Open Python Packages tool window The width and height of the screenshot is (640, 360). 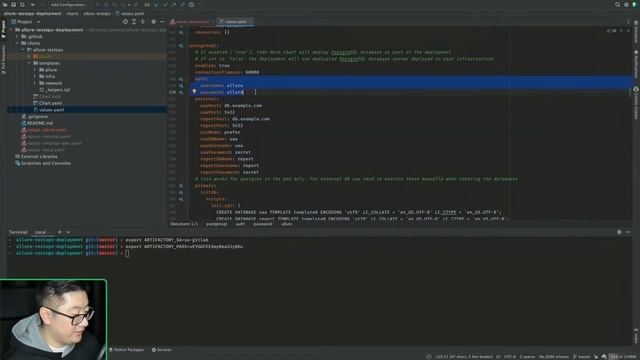[x=126, y=350]
